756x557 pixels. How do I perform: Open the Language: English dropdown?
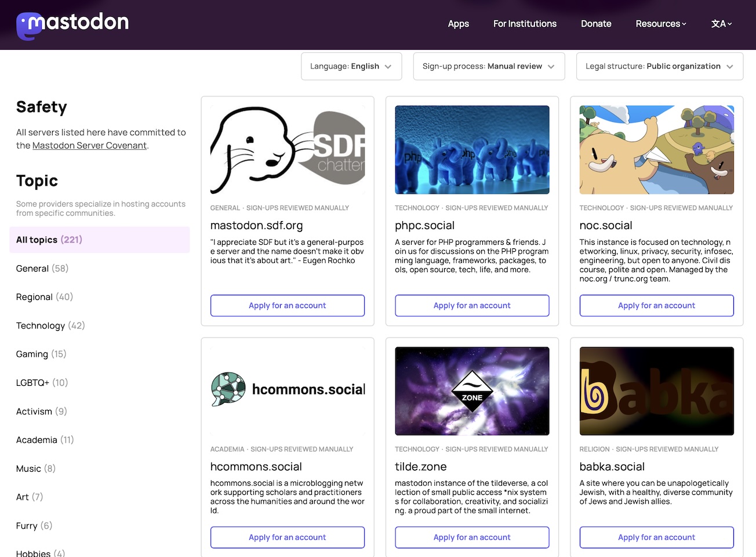coord(351,66)
